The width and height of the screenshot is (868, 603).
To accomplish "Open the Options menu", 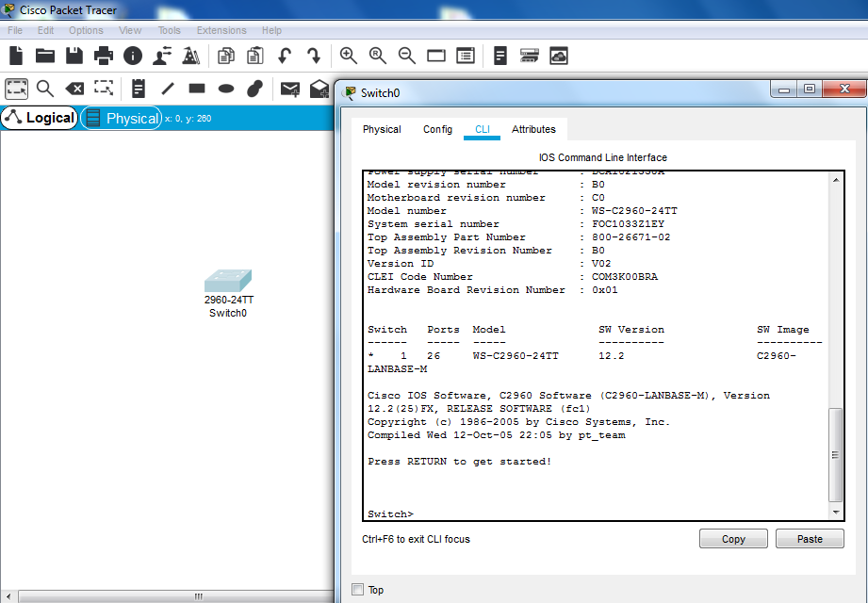I will tap(86, 30).
